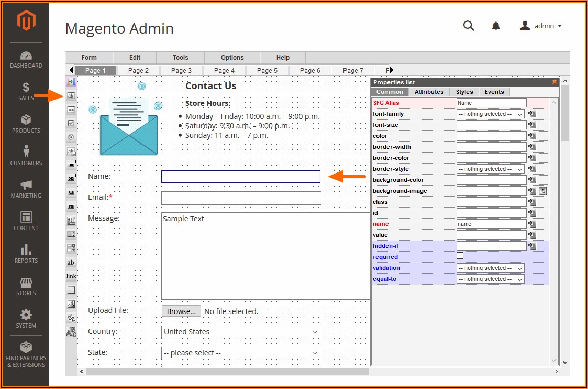The image size is (588, 389).
Task: Open the Country dropdown showing United States
Action: tap(240, 332)
